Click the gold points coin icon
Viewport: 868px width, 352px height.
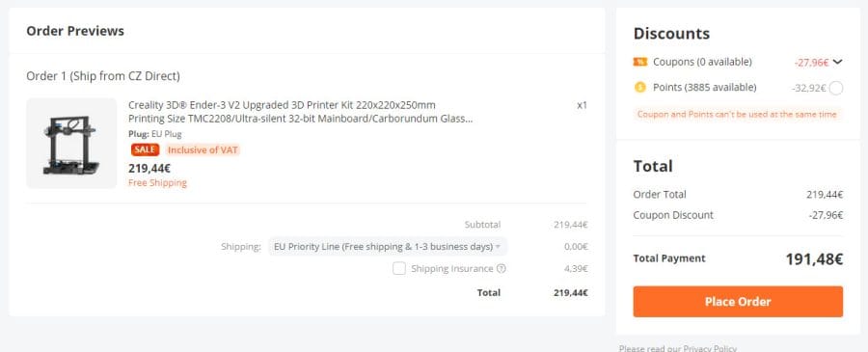(x=640, y=88)
